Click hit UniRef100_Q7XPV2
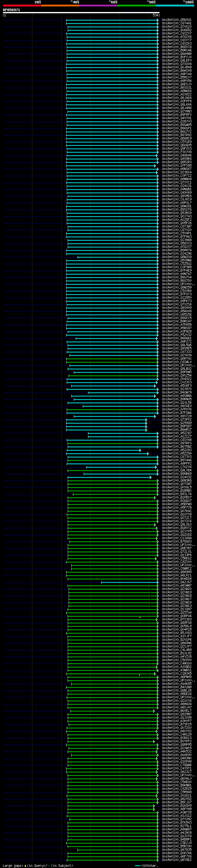Viewport: 197px width, 868px height. [x=176, y=419]
